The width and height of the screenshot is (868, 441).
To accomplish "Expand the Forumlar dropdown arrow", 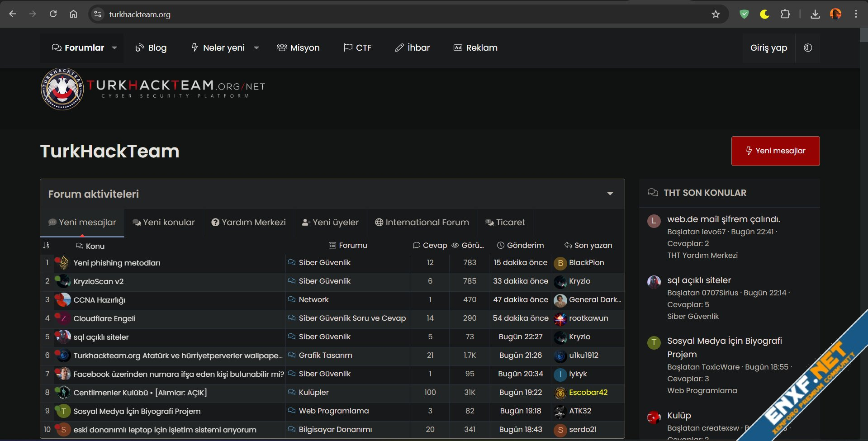I will tap(114, 47).
